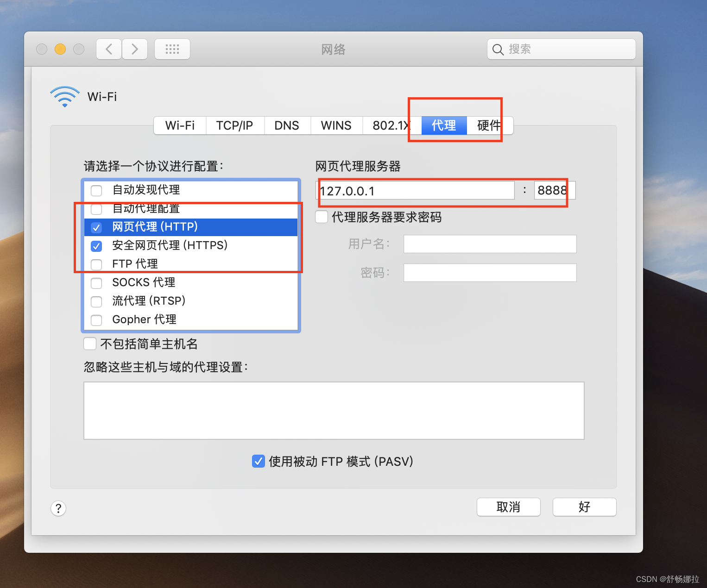The height and width of the screenshot is (588, 707).
Task: Confirm with the 好 button
Action: tap(585, 507)
